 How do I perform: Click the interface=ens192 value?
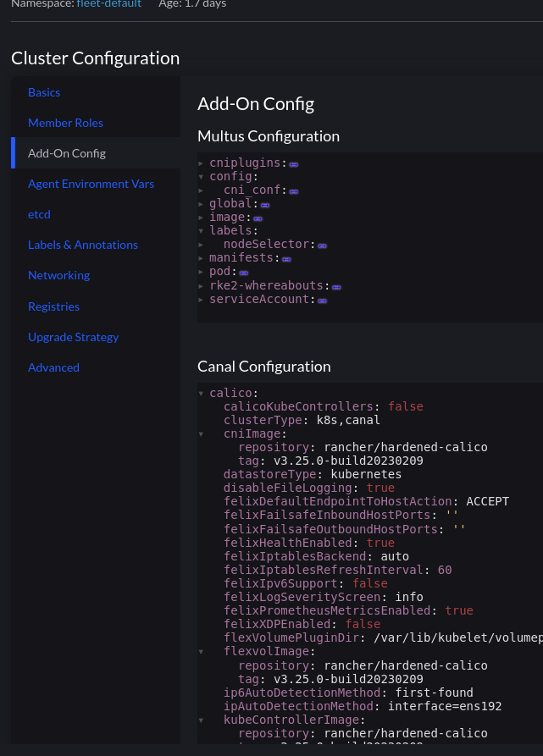tap(445, 706)
